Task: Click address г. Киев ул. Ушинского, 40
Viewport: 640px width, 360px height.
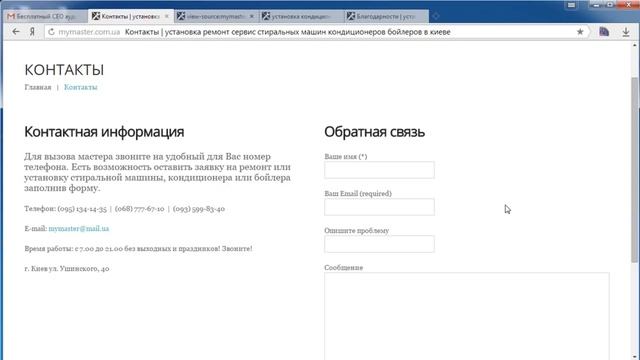Action: (x=67, y=269)
